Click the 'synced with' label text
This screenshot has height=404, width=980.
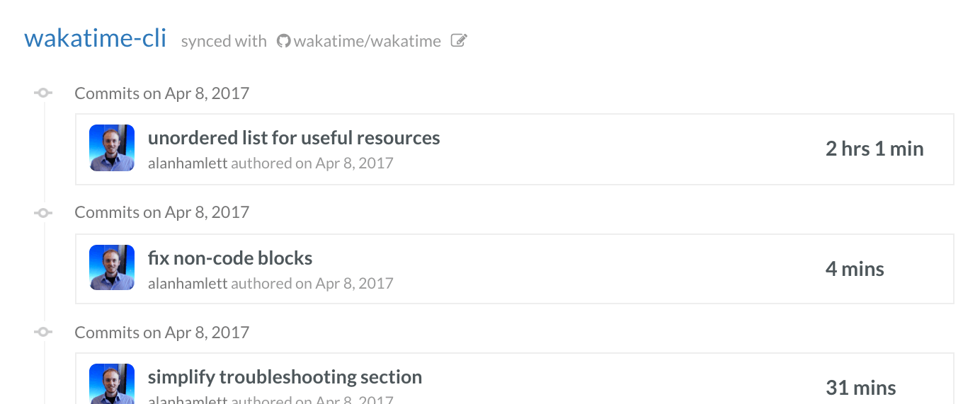[x=224, y=41]
